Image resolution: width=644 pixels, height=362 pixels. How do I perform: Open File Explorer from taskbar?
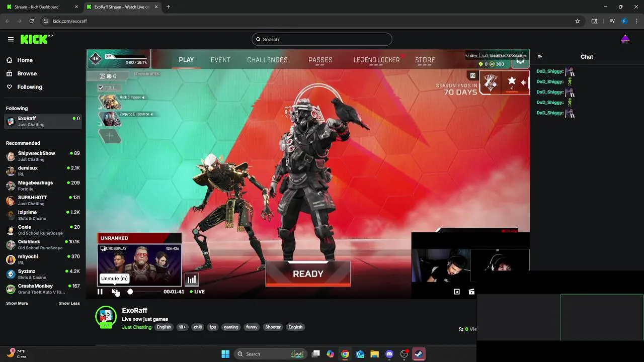coord(374,354)
